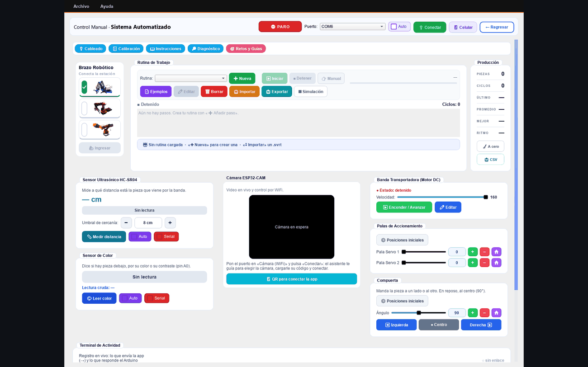This screenshot has width=588, height=367.
Task: Move gate left with Izquierda button
Action: pos(396,325)
